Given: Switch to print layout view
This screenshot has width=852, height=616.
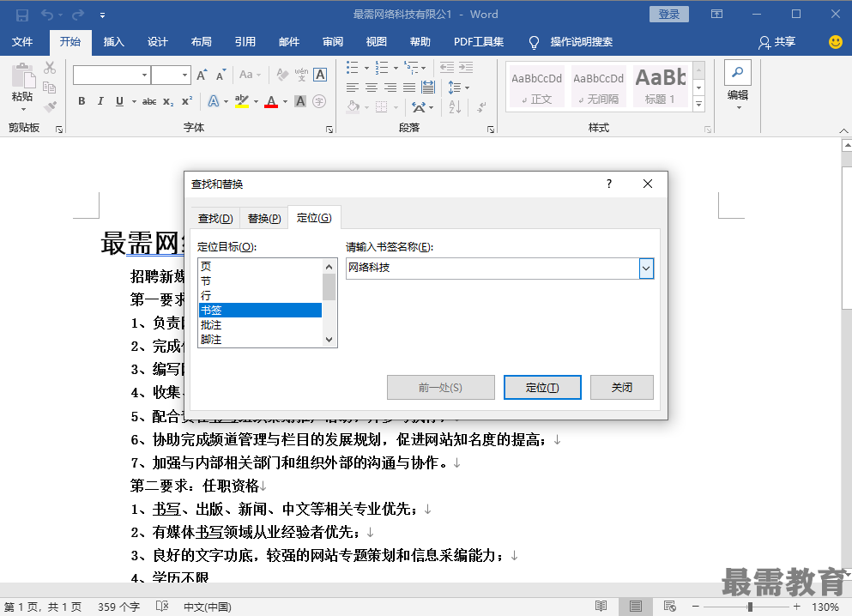Looking at the screenshot, I should tap(635, 607).
